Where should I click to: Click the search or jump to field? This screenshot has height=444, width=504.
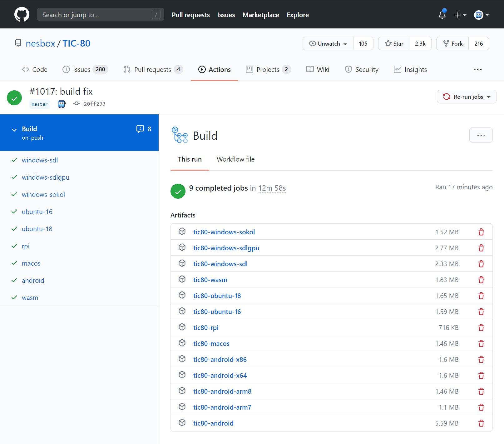pyautogui.click(x=101, y=14)
